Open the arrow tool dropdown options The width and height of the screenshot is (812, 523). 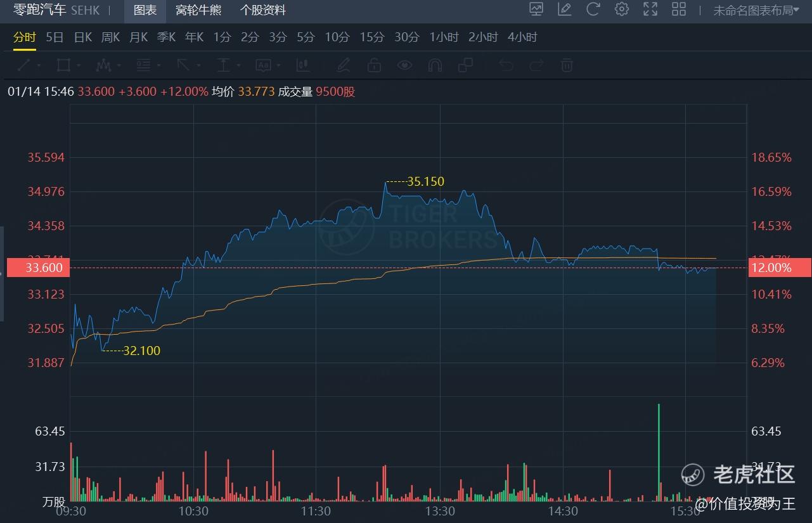(195, 65)
